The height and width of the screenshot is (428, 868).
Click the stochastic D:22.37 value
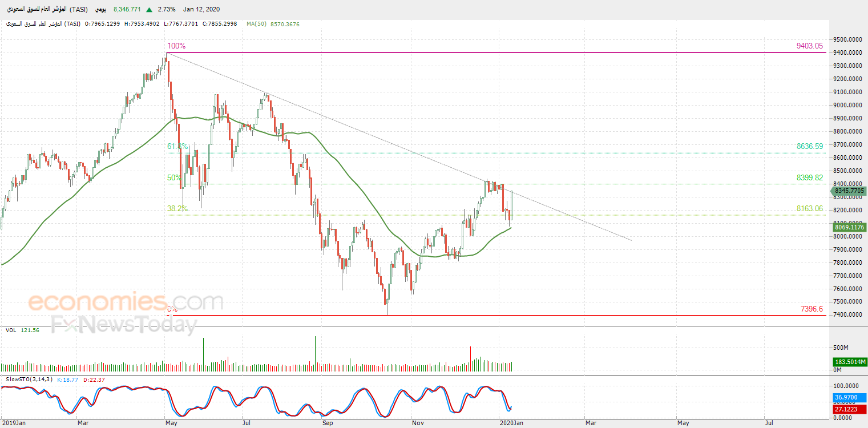tap(94, 379)
